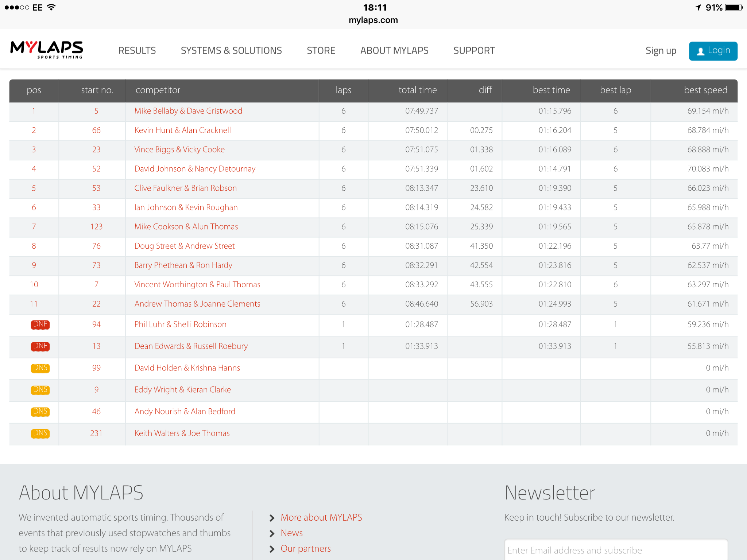747x560 pixels.
Task: Click the DNS badge for Andy Nourish
Action: 40,412
